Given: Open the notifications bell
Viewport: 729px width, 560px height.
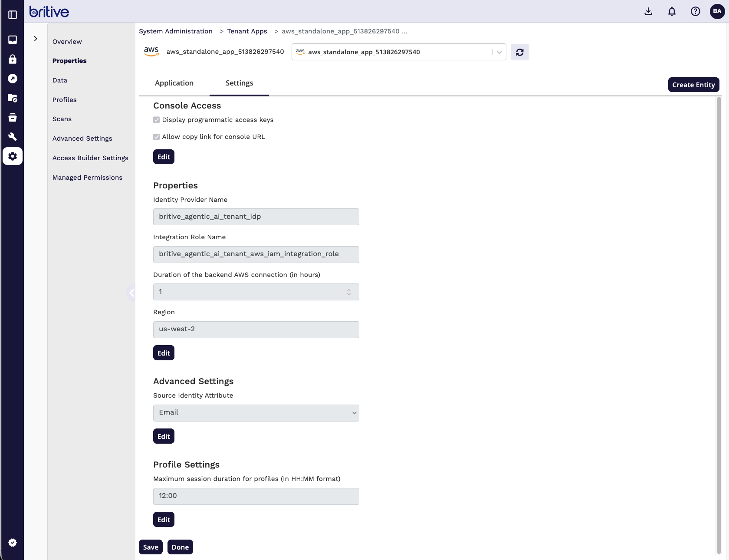Looking at the screenshot, I should pyautogui.click(x=672, y=12).
